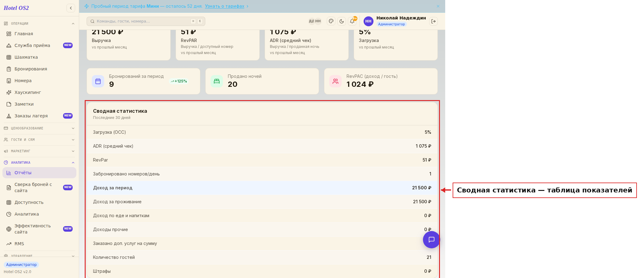This screenshot has width=644, height=278.
Task: Focus the Команды, гости, номера search field
Action: point(146,21)
